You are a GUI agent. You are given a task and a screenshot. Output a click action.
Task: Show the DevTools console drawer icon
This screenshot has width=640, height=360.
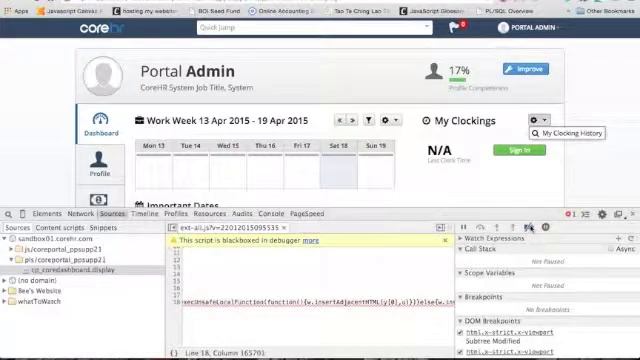(585, 214)
